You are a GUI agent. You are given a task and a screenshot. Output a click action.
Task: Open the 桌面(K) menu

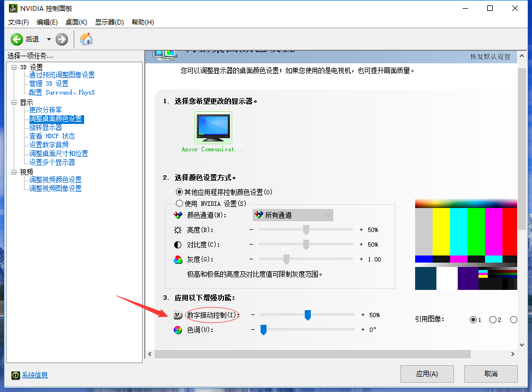tap(76, 22)
